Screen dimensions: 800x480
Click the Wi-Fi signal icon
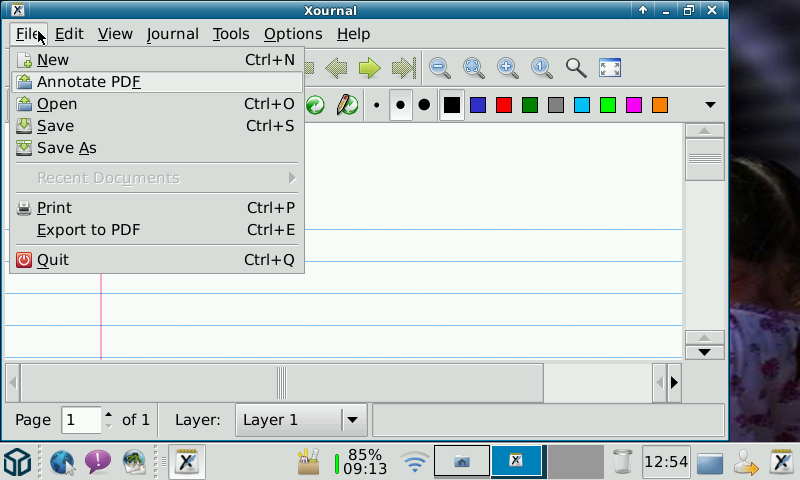[x=414, y=462]
